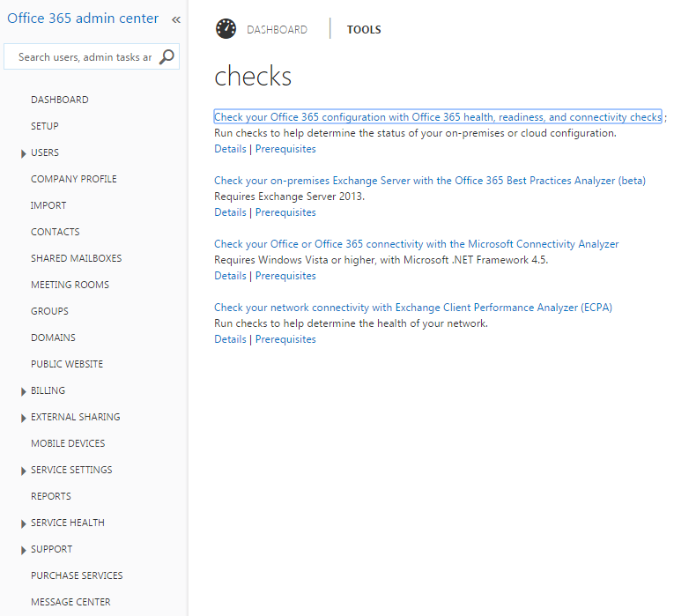Expand the EXTERNAL SHARING arrow
Viewport: 674px width, 616px height.
point(23,418)
